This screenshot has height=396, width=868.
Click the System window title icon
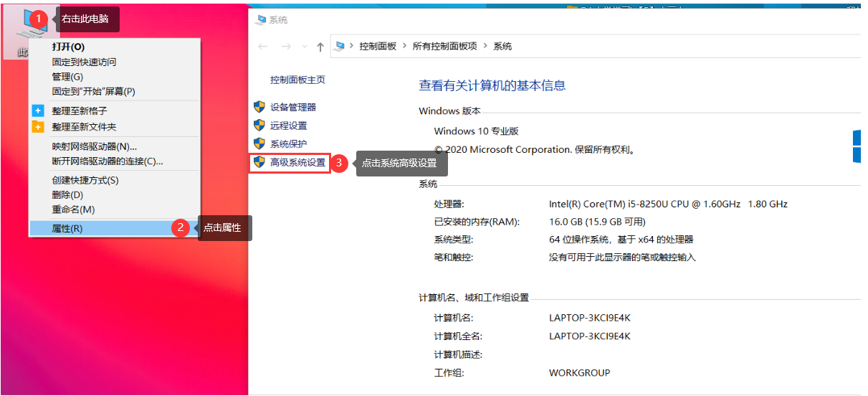click(260, 20)
